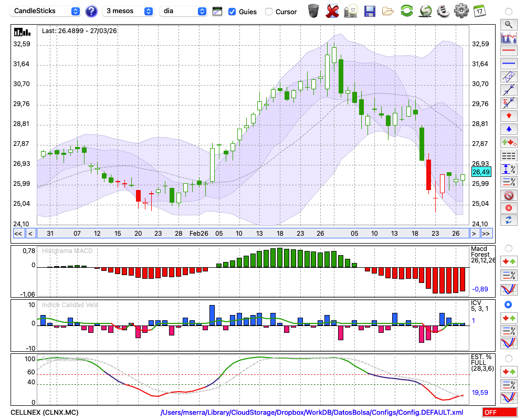The width and height of the screenshot is (525, 420).
Task: Enable the Cursor checkbox
Action: click(269, 12)
